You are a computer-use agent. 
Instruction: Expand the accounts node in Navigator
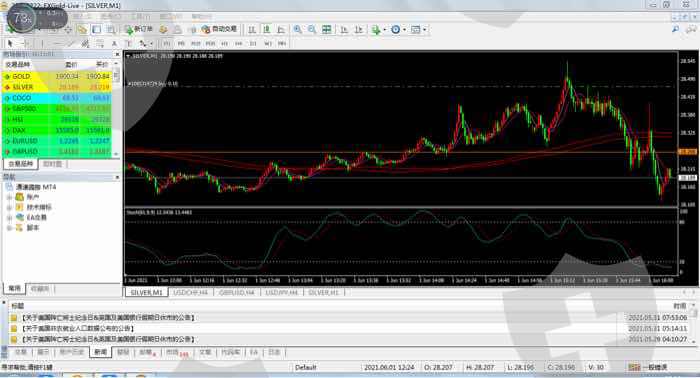coord(9,197)
